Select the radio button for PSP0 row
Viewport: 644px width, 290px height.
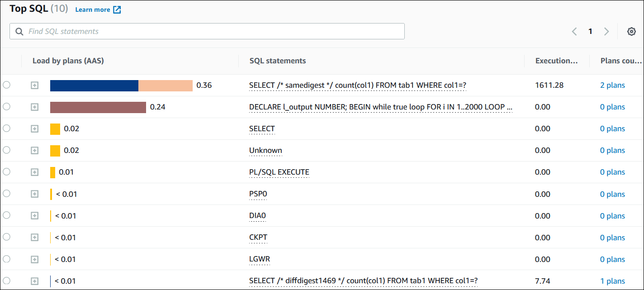coord(6,194)
